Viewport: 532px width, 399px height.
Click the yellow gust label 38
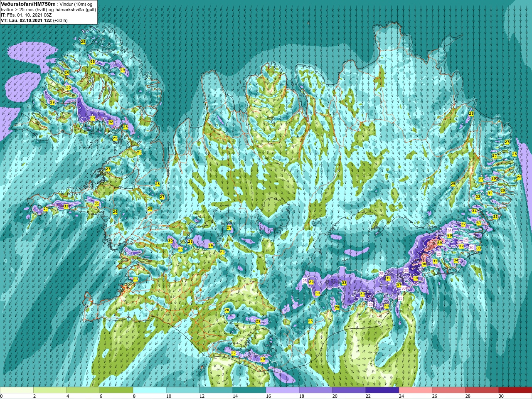point(424,264)
